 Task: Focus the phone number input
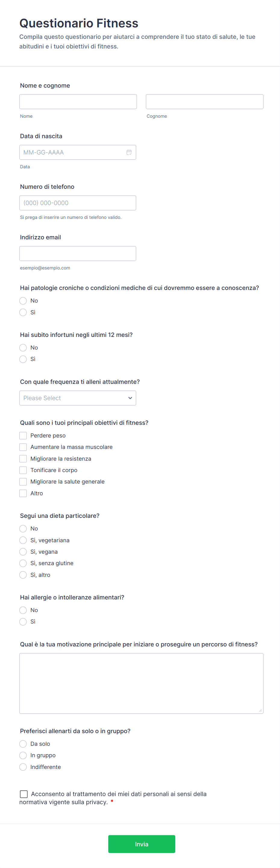click(x=77, y=203)
